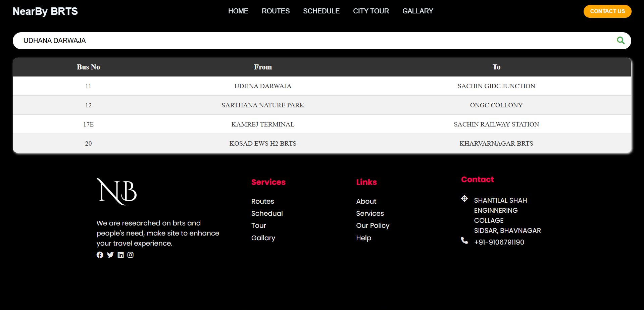Click the search field containing UDHANA DARWAJA
The width and height of the screenshot is (644, 310).
pyautogui.click(x=302, y=41)
